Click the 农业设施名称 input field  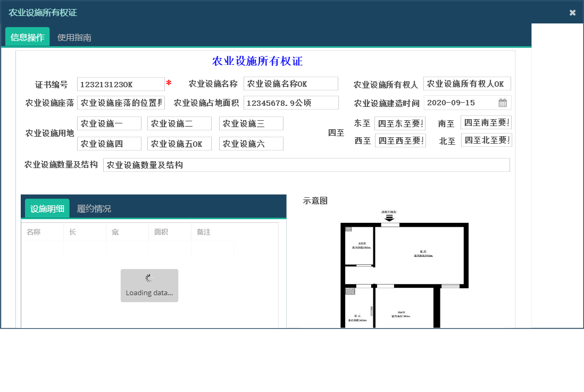click(x=290, y=84)
